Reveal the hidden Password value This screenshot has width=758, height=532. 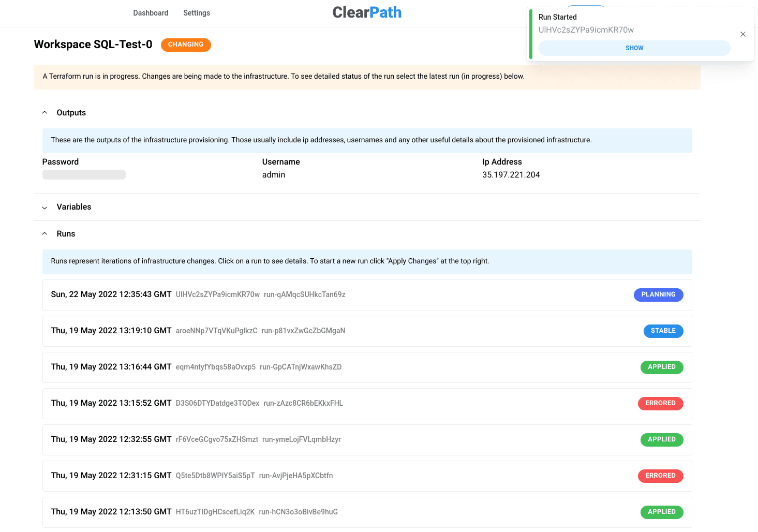[x=84, y=175]
